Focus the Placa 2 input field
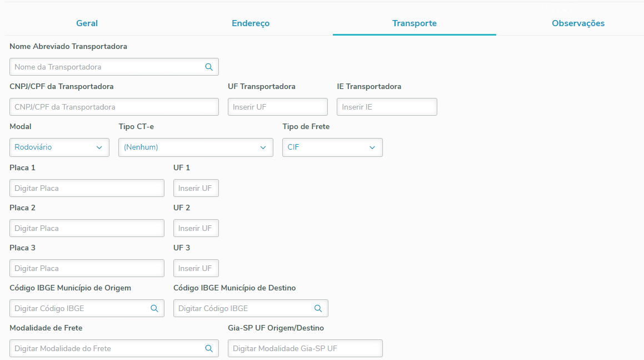The width and height of the screenshot is (644, 360). pos(87,228)
